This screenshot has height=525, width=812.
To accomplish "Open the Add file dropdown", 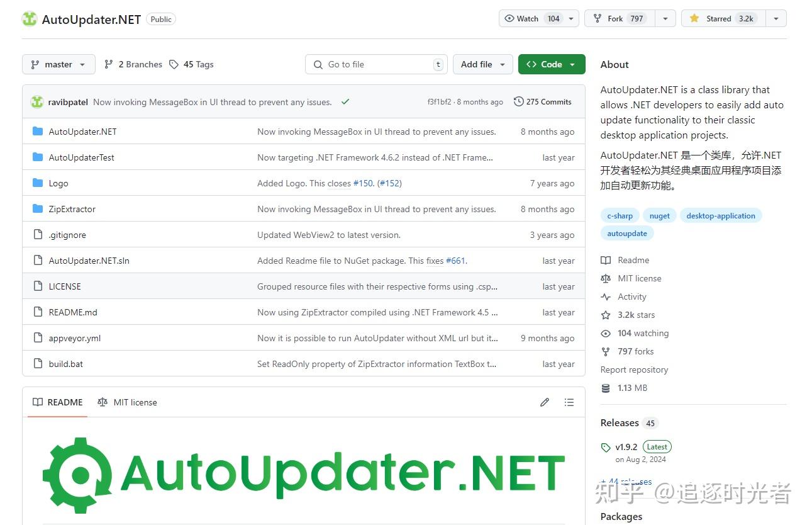I will [482, 64].
